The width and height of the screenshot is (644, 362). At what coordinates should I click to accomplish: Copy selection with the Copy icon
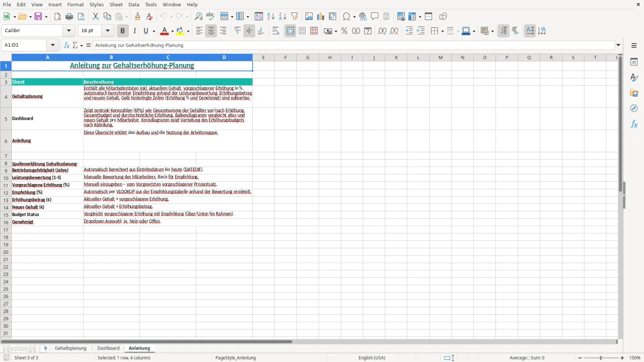pyautogui.click(x=107, y=17)
